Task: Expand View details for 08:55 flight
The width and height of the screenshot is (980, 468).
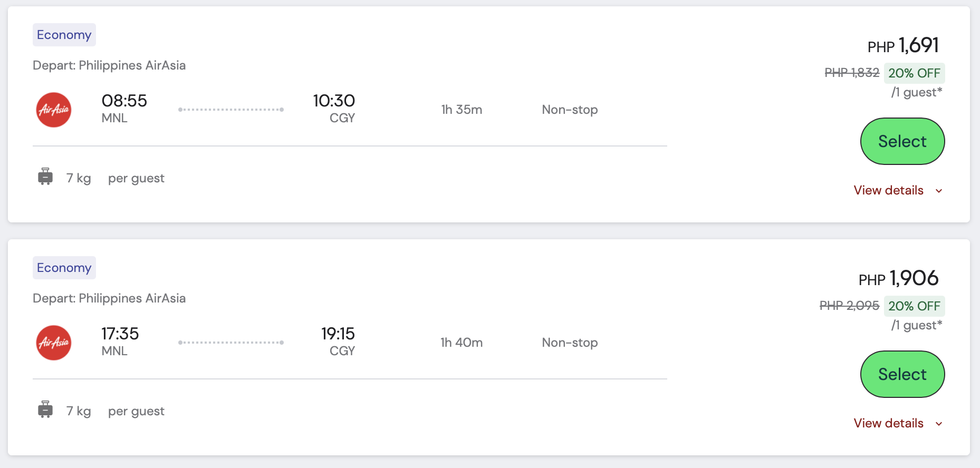Action: 889,190
